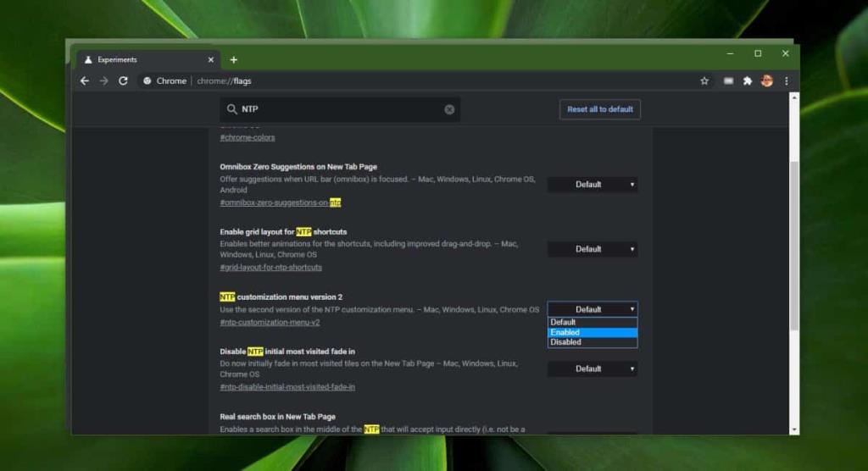
Task: Click Reset all to default button
Action: (x=600, y=109)
